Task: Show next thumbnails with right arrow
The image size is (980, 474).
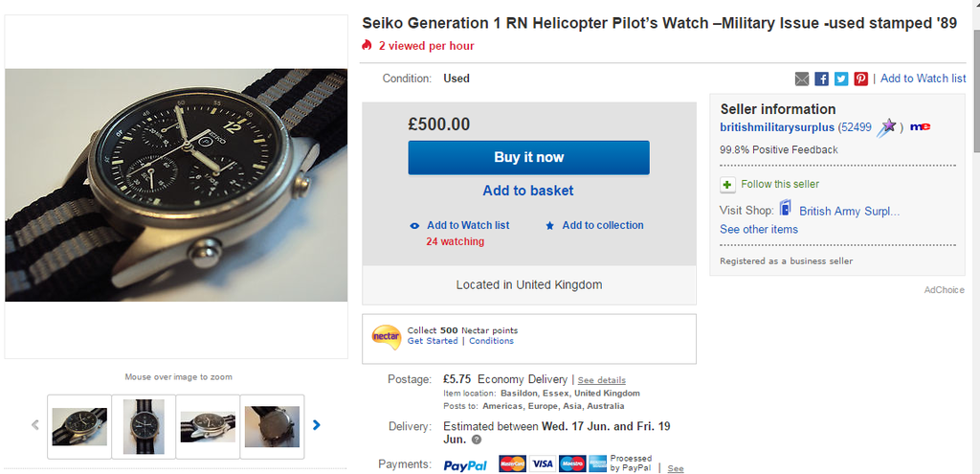Action: [x=317, y=424]
